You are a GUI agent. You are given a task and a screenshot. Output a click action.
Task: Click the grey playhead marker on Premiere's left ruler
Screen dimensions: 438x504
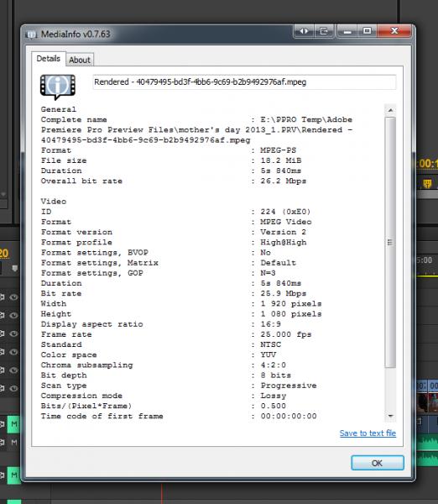click(15, 268)
